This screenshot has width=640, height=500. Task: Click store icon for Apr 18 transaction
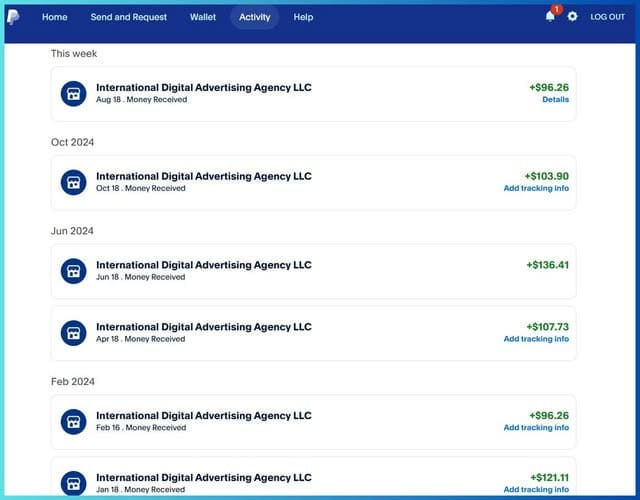(73, 333)
